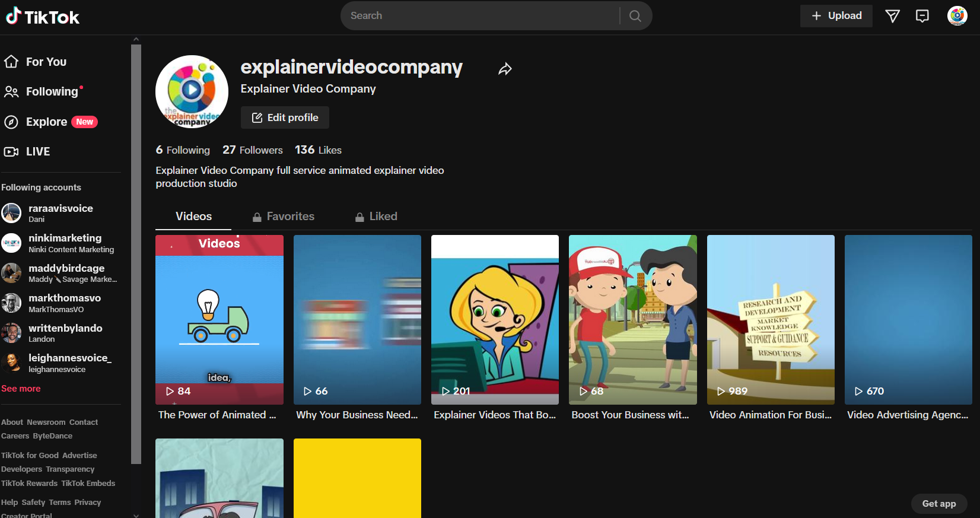This screenshot has width=980, height=518.
Task: Select the Videos tab
Action: pyautogui.click(x=193, y=217)
